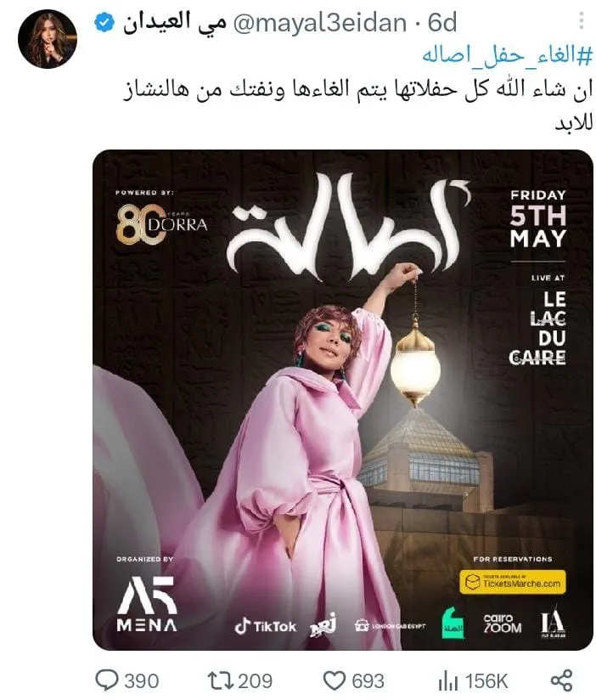The image size is (596, 700).
Task: Click the @mayal3eidan handle
Action: point(320,23)
